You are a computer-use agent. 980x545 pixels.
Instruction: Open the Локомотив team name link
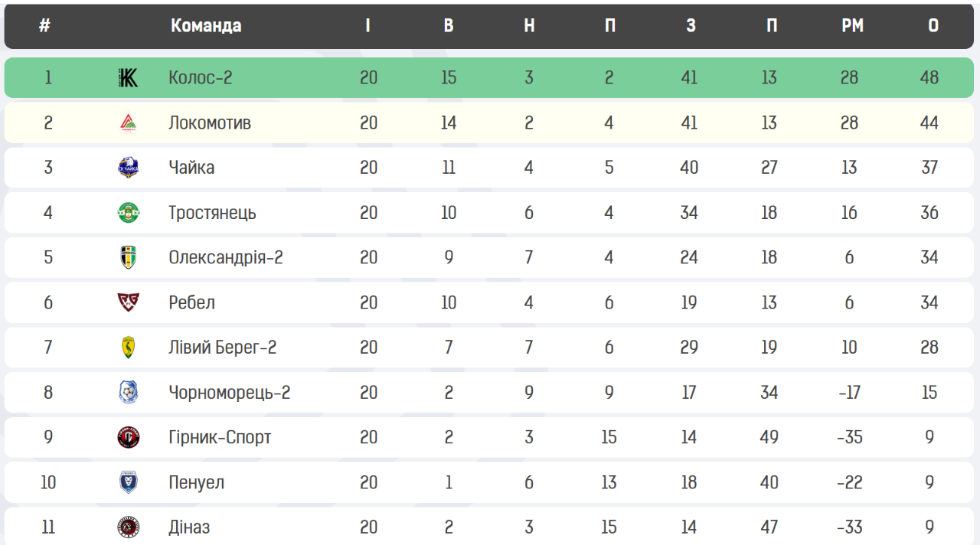coord(210,122)
